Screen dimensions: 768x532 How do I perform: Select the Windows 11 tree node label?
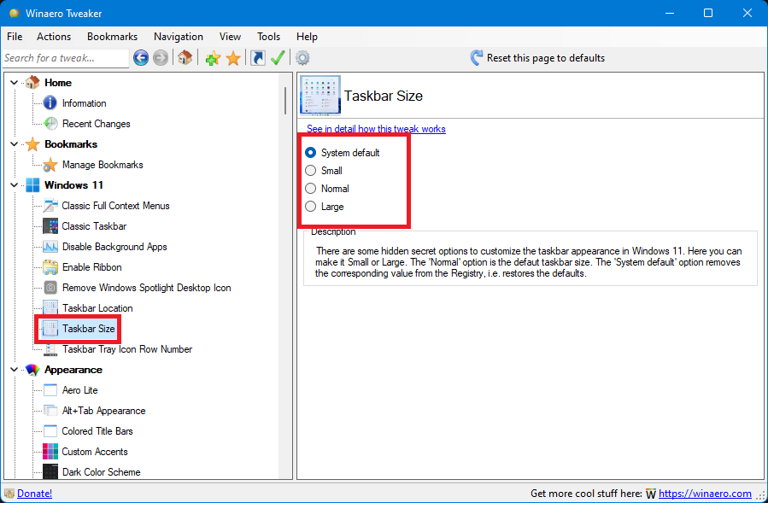(x=73, y=185)
